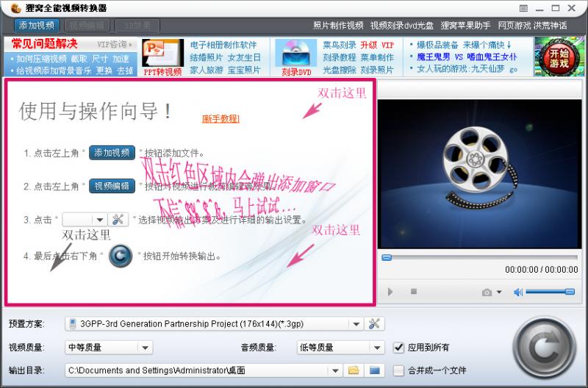Viewport: 588px width, 388px height.
Task: Click the PPT转视频 icon
Action: click(x=162, y=57)
